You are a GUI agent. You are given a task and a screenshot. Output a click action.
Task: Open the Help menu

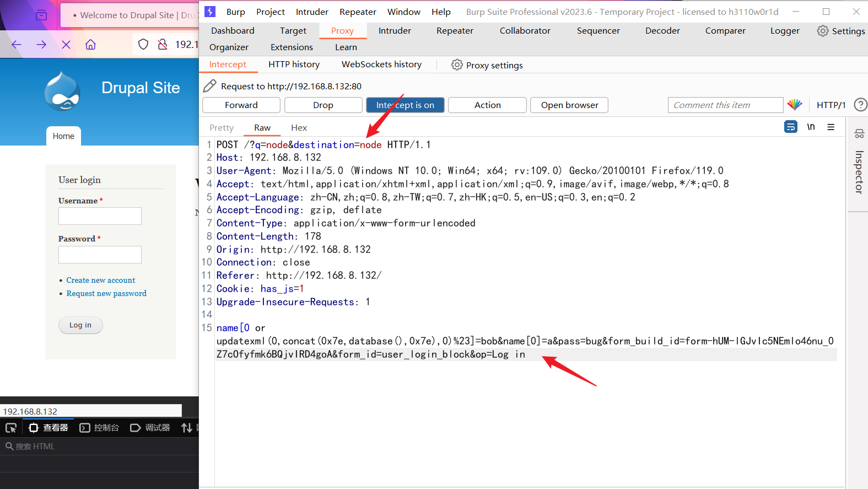pos(441,12)
